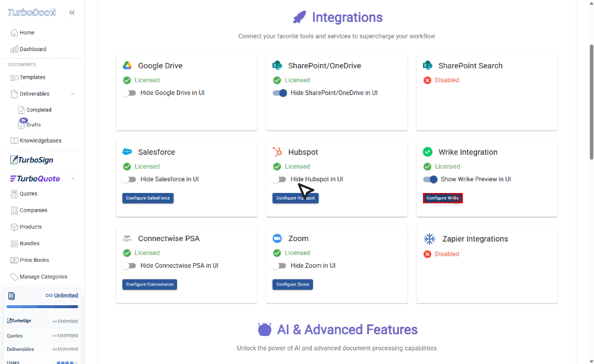Disable the Show Wrike Preview toggle

(430, 179)
